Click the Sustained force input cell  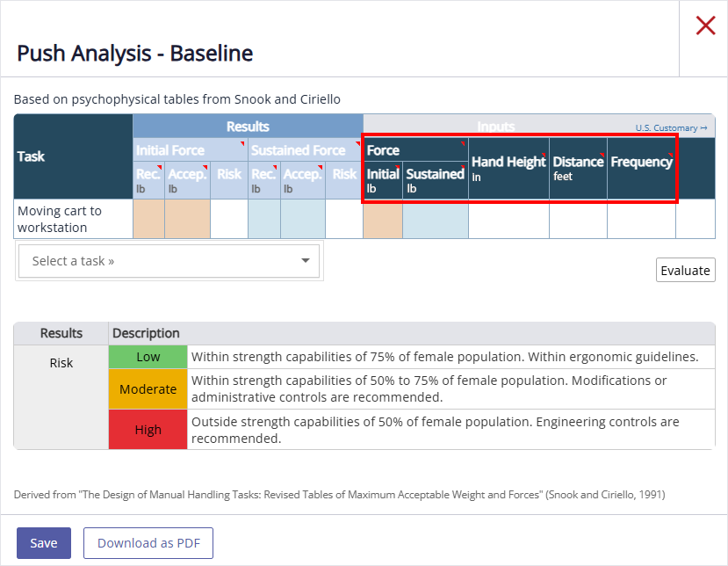pyautogui.click(x=435, y=219)
